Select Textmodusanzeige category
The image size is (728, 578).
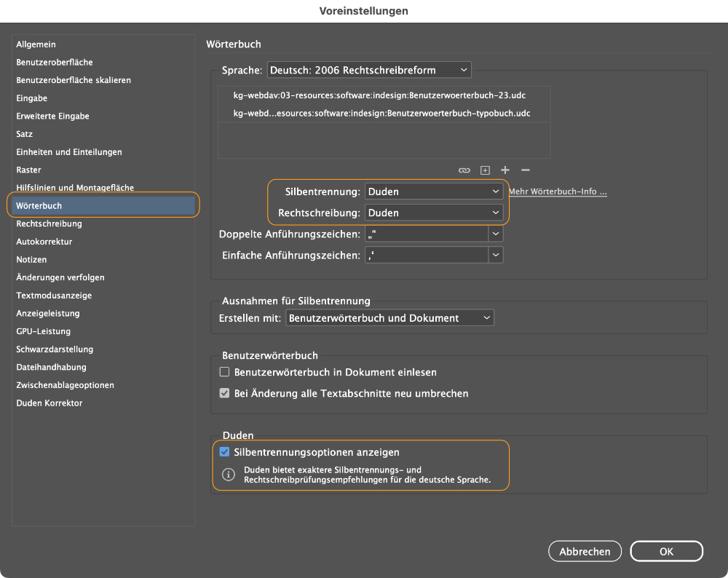click(103, 296)
